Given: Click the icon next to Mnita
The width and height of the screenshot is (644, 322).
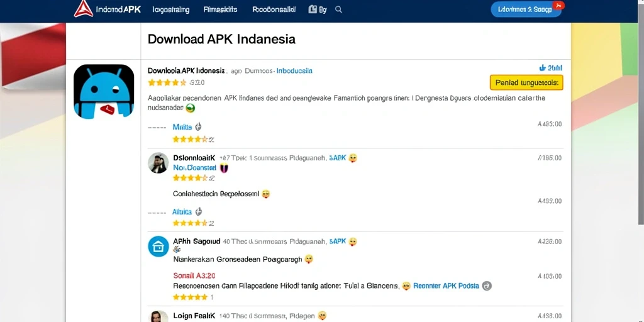Looking at the screenshot, I should (198, 127).
